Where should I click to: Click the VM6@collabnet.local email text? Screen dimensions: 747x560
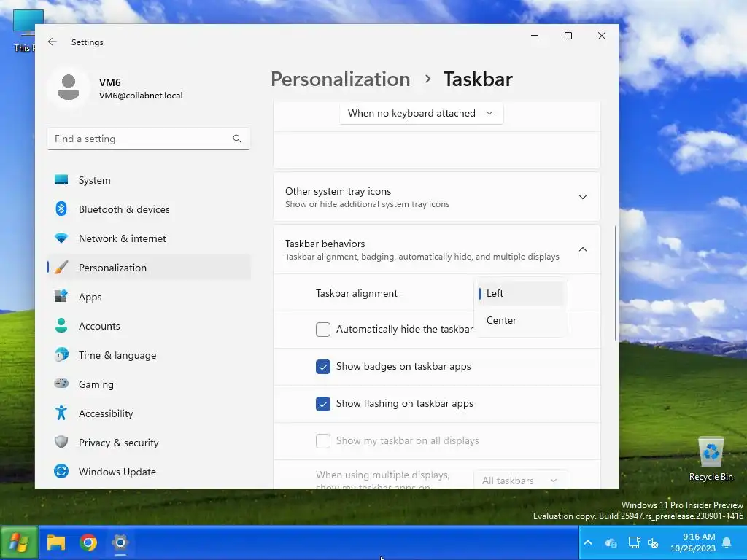click(x=141, y=96)
